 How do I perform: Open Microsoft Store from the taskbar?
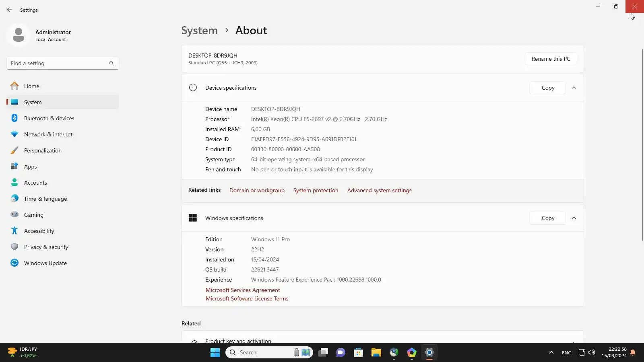358,352
